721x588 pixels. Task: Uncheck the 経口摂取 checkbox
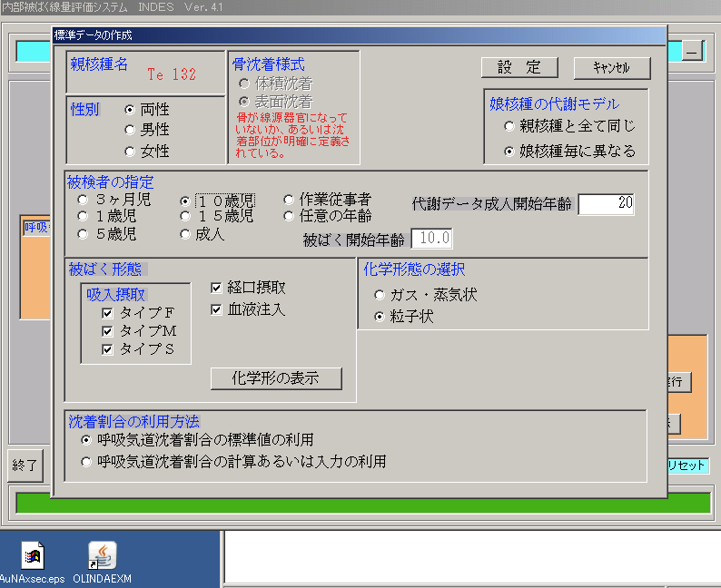pyautogui.click(x=216, y=288)
